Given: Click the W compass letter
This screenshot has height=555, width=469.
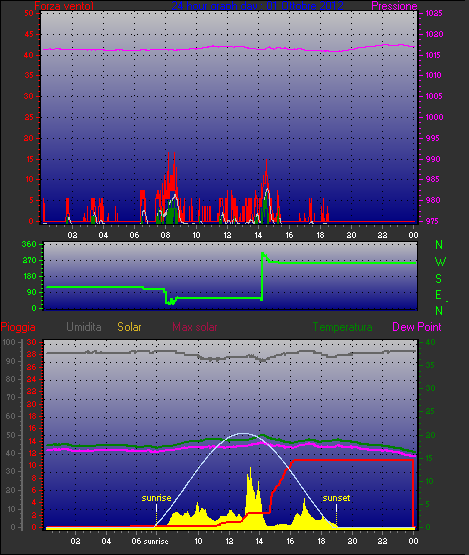Looking at the screenshot, I should (x=440, y=262).
